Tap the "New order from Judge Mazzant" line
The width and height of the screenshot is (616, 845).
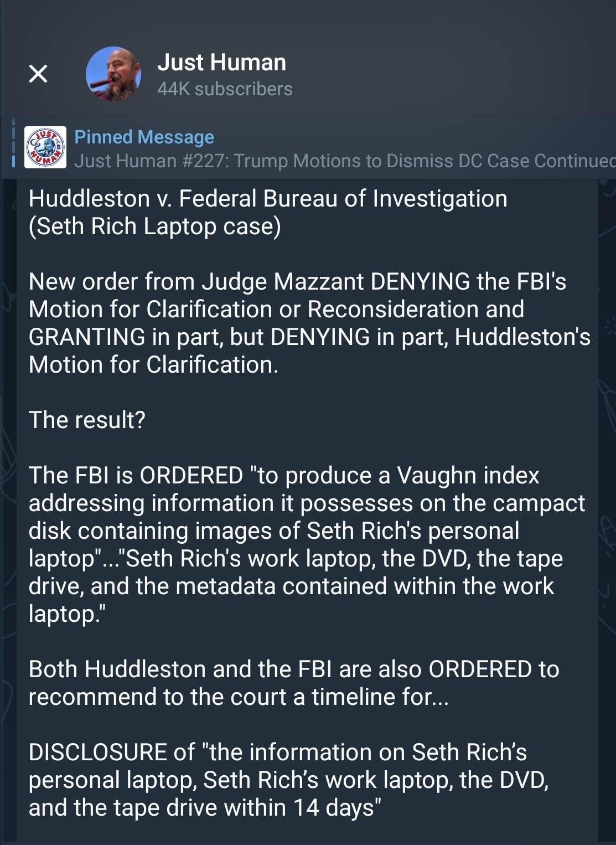coord(297,281)
